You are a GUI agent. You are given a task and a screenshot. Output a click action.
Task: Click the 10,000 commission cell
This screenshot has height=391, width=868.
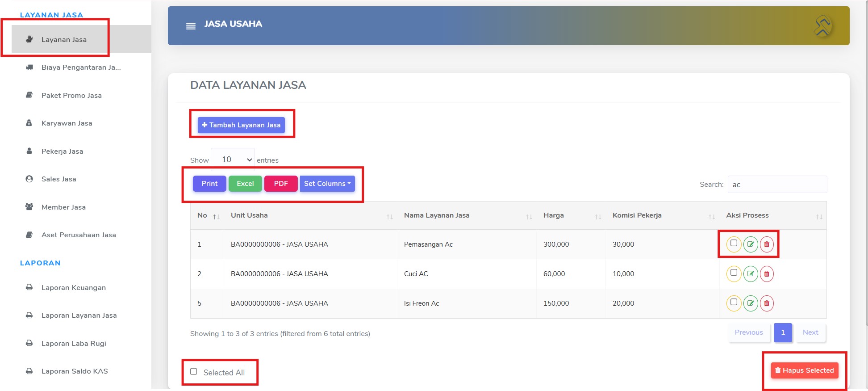663,274
